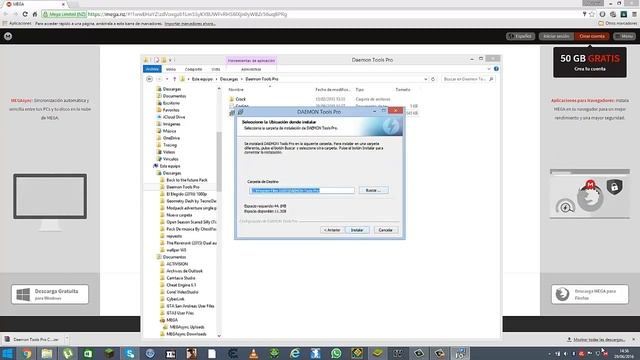
Task: Click the Instalar button in installer
Action: pos(357,230)
